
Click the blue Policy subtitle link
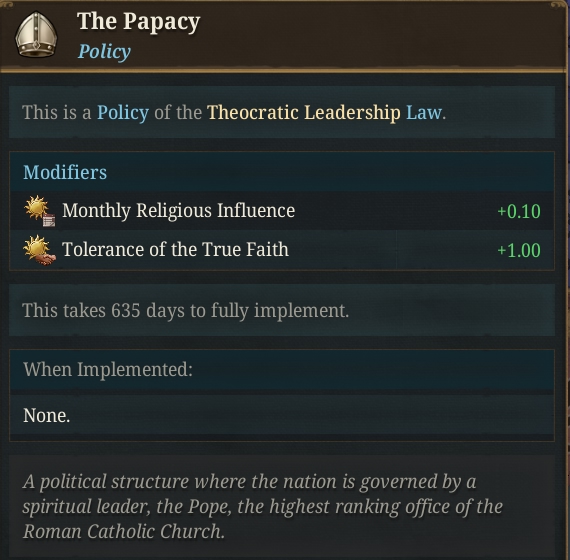[104, 51]
